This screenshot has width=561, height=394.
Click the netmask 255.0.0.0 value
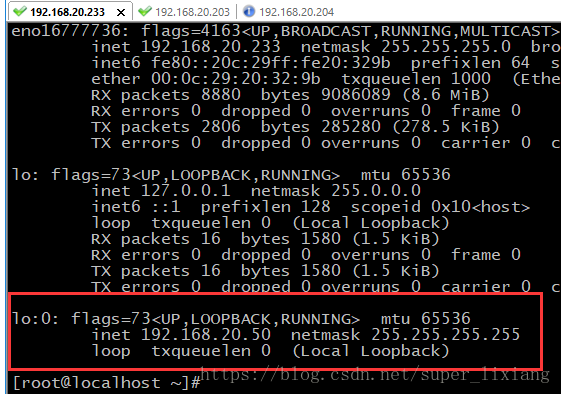[375, 190]
